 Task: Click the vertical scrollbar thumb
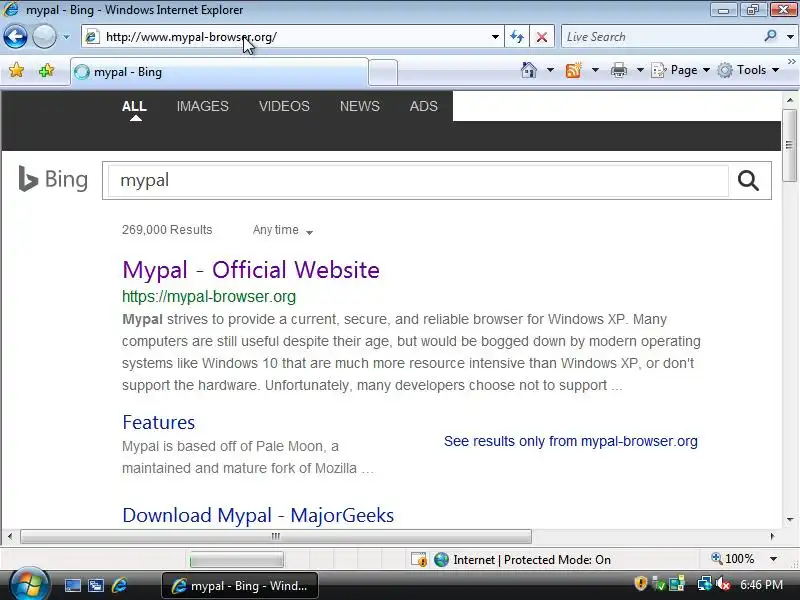pos(790,145)
